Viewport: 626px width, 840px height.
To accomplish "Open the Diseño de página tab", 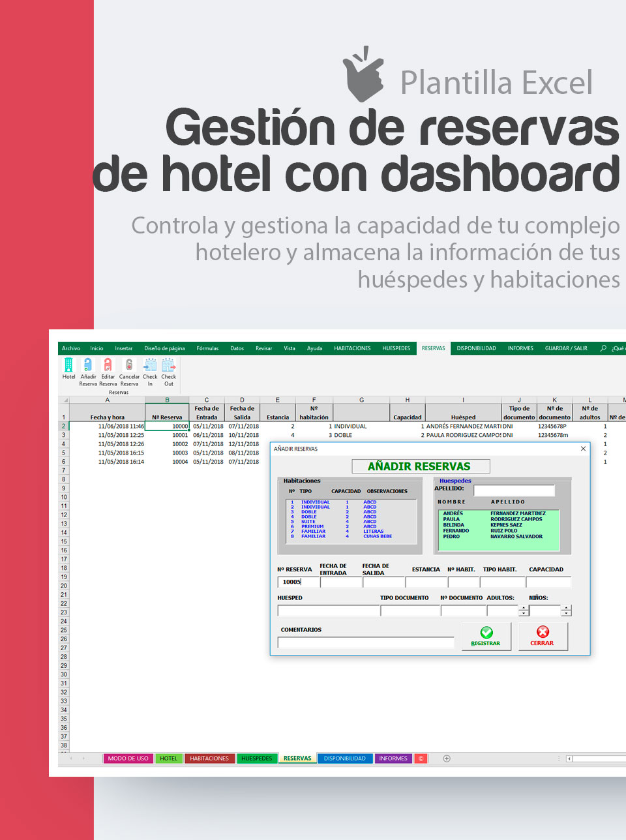I will [x=164, y=348].
